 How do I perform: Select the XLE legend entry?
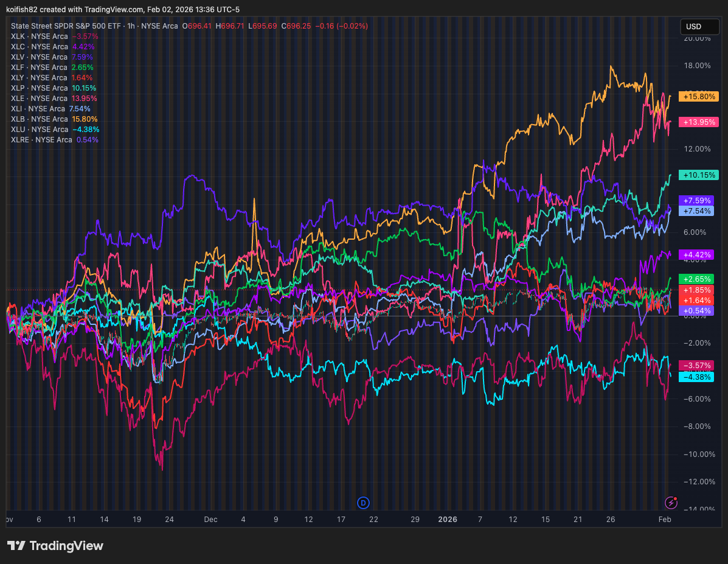54,99
